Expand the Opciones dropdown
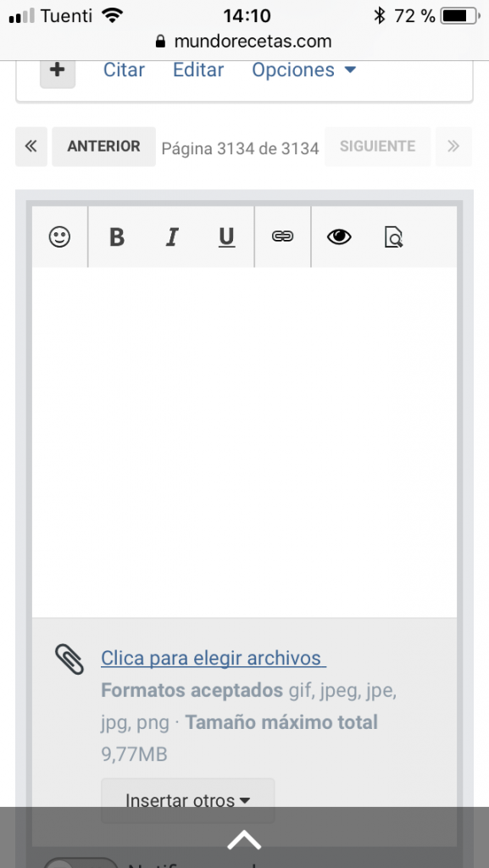The height and width of the screenshot is (868, 489). [x=303, y=70]
